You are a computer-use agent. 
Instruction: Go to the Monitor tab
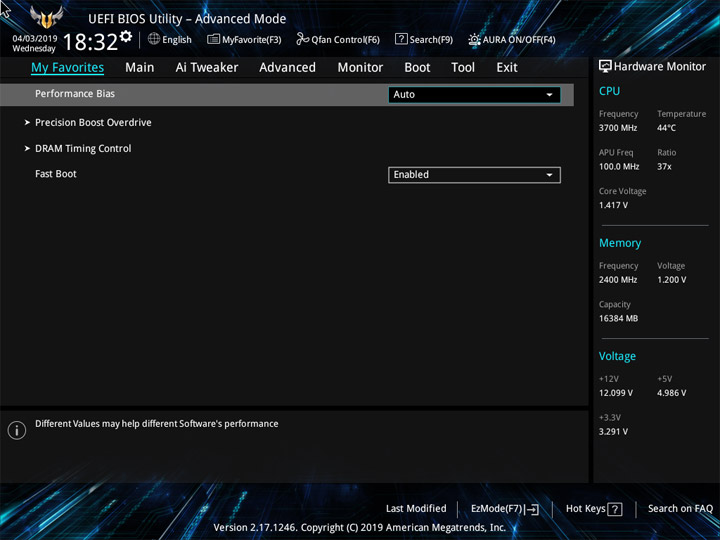pos(360,68)
